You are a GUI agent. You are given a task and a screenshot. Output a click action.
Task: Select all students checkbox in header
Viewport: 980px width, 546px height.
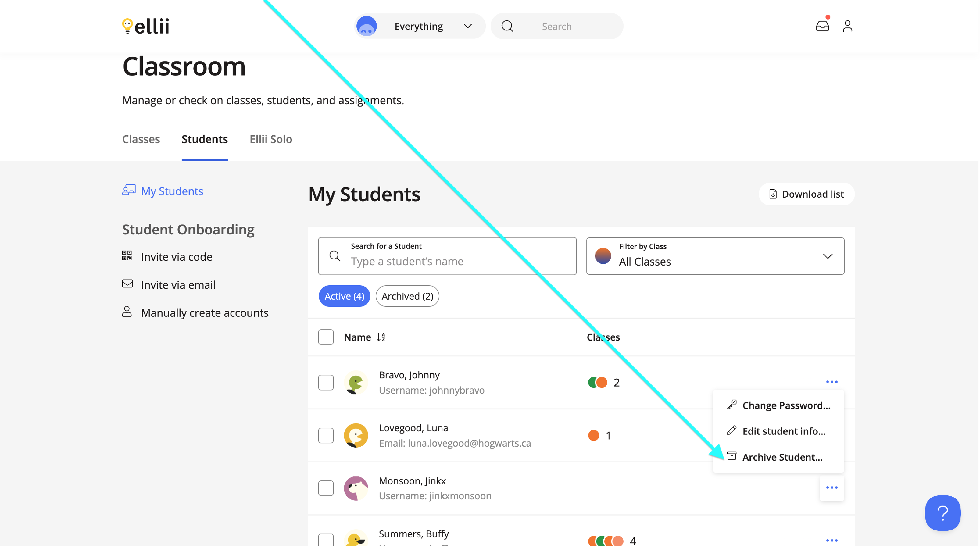(x=326, y=337)
